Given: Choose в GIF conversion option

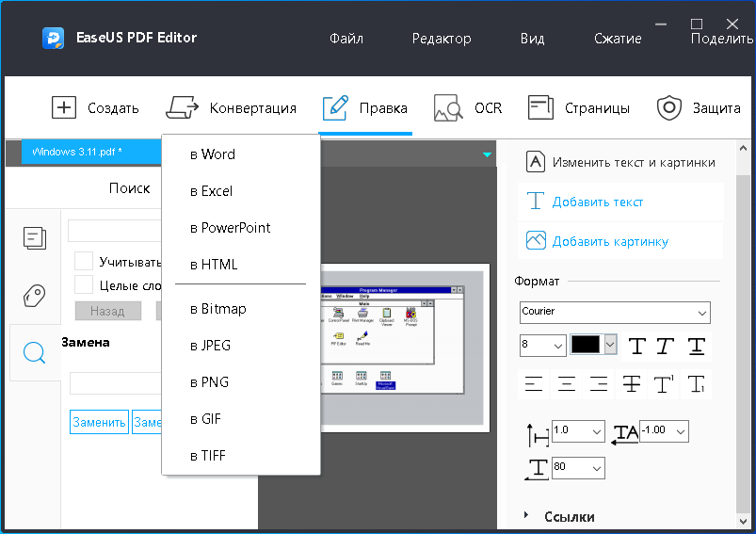Looking at the screenshot, I should coord(241,419).
